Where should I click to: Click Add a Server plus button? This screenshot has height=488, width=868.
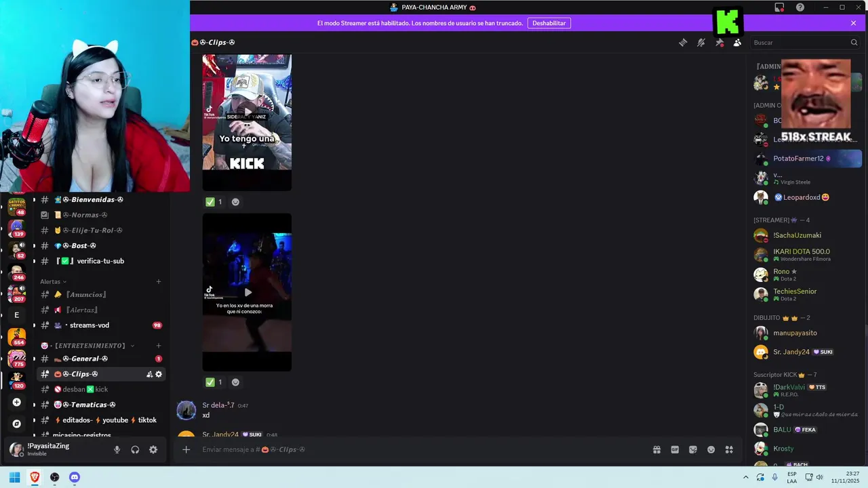(x=17, y=402)
